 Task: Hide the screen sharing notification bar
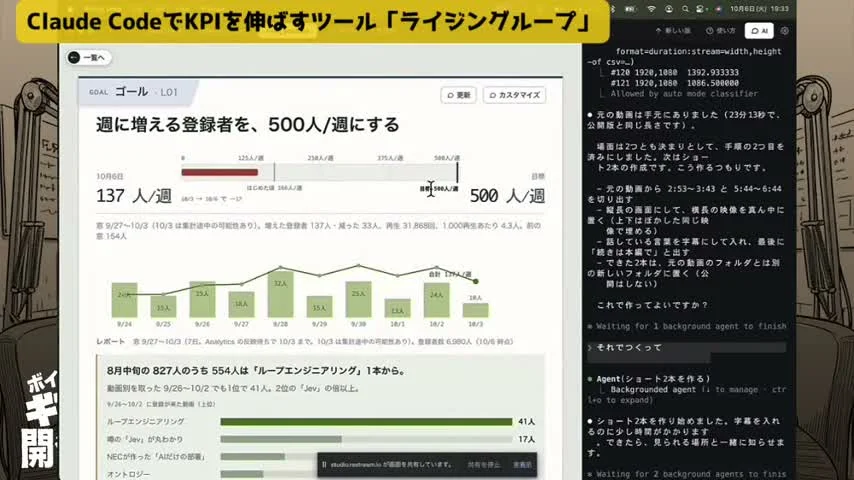click(x=522, y=465)
